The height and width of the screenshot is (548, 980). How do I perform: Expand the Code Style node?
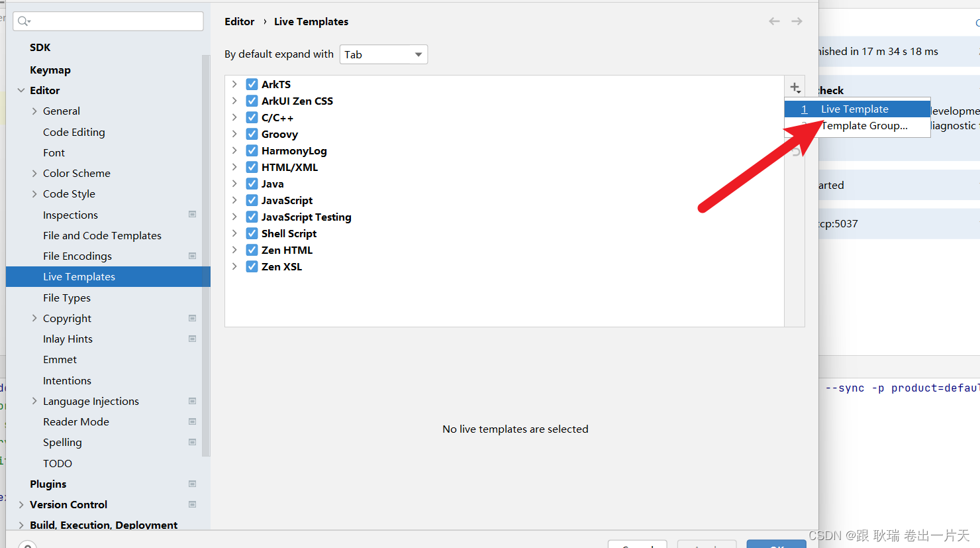click(x=34, y=193)
